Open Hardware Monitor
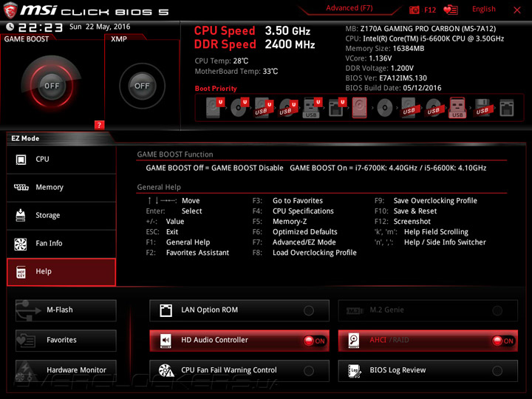Screen dimensions: 532x399 pyautogui.click(x=66, y=370)
